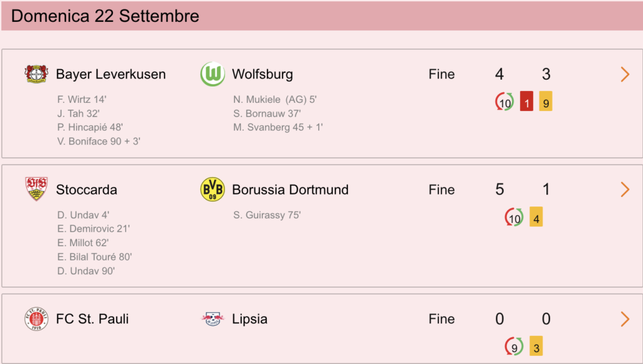
Task: Click the Lipsia team name
Action: coord(250,319)
